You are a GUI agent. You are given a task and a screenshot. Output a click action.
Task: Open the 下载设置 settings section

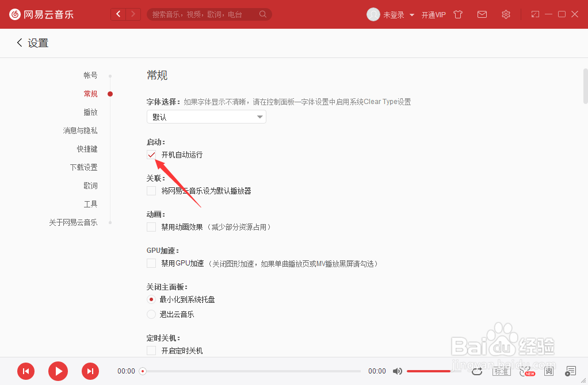(83, 167)
